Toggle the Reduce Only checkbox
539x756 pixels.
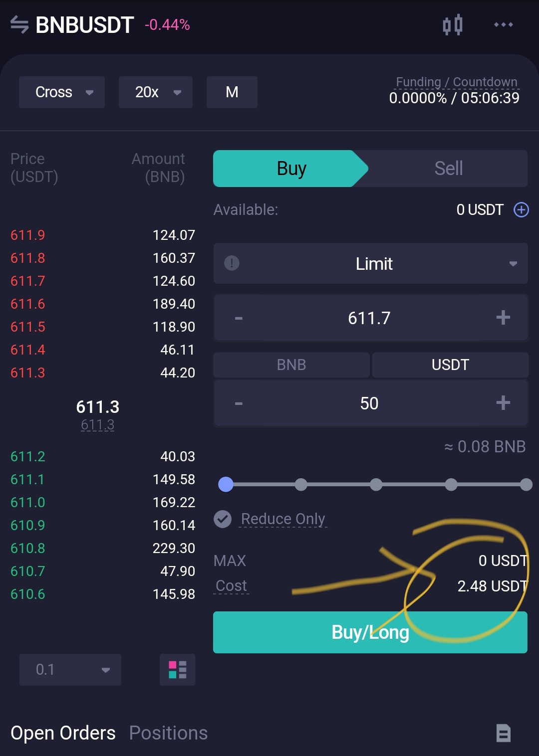pyautogui.click(x=223, y=519)
